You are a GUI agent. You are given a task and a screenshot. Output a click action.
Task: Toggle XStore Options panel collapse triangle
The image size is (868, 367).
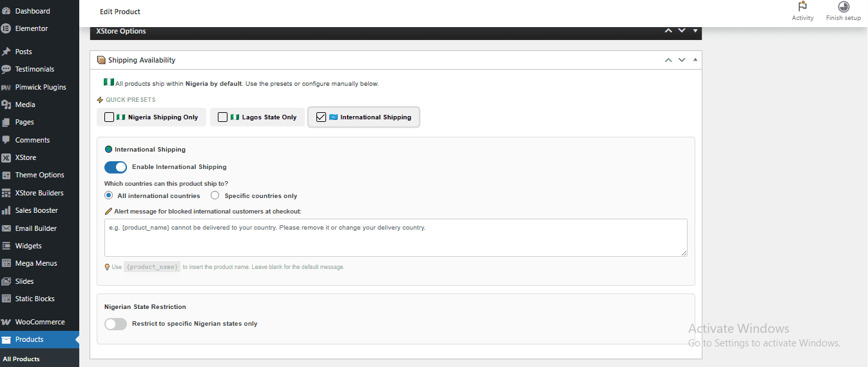pos(695,30)
